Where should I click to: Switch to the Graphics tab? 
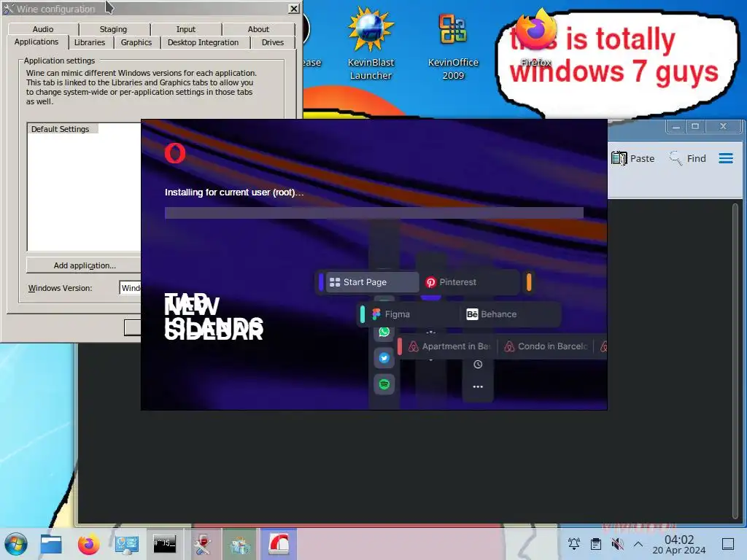[136, 42]
